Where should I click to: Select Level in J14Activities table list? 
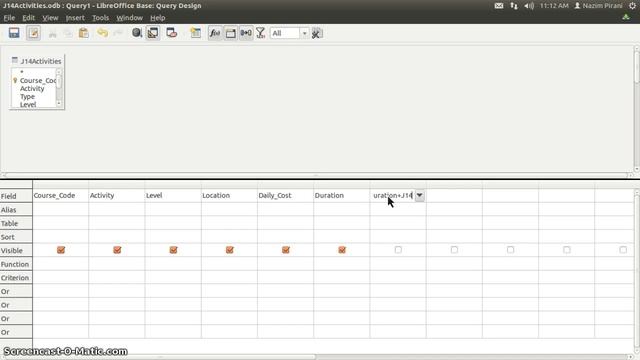point(28,104)
